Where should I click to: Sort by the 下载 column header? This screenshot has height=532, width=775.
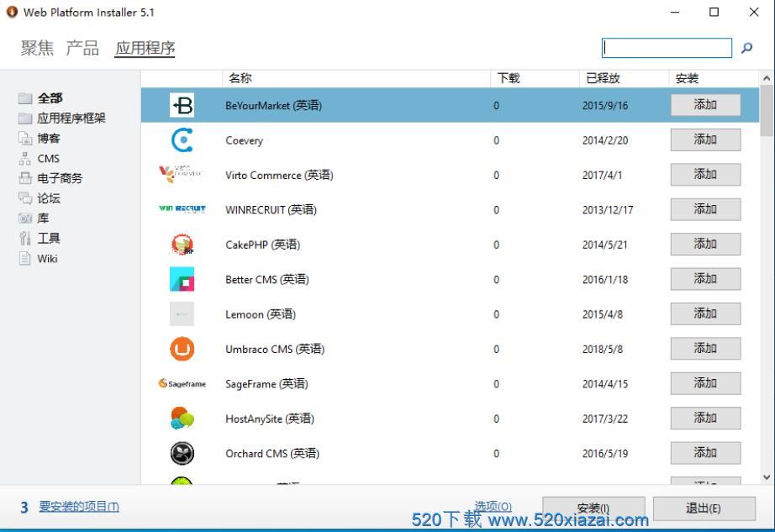(x=535, y=78)
